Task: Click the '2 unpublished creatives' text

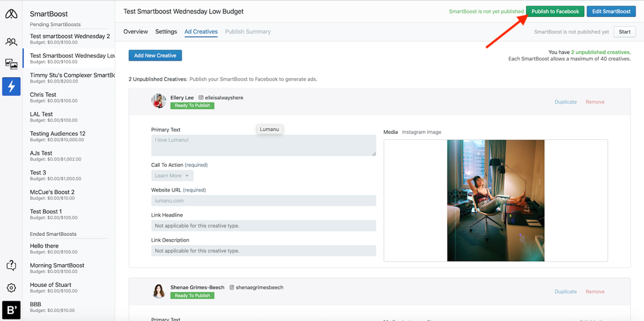Action: (x=601, y=52)
